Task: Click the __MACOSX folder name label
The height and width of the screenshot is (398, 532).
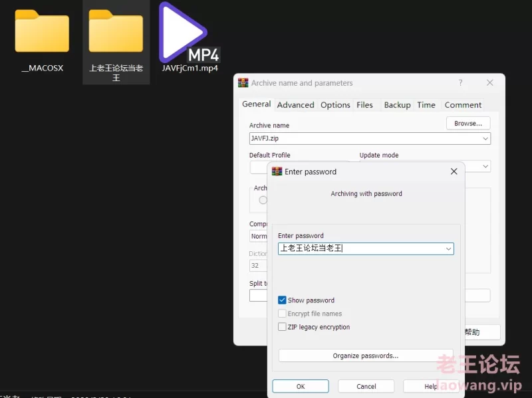Action: click(x=43, y=68)
